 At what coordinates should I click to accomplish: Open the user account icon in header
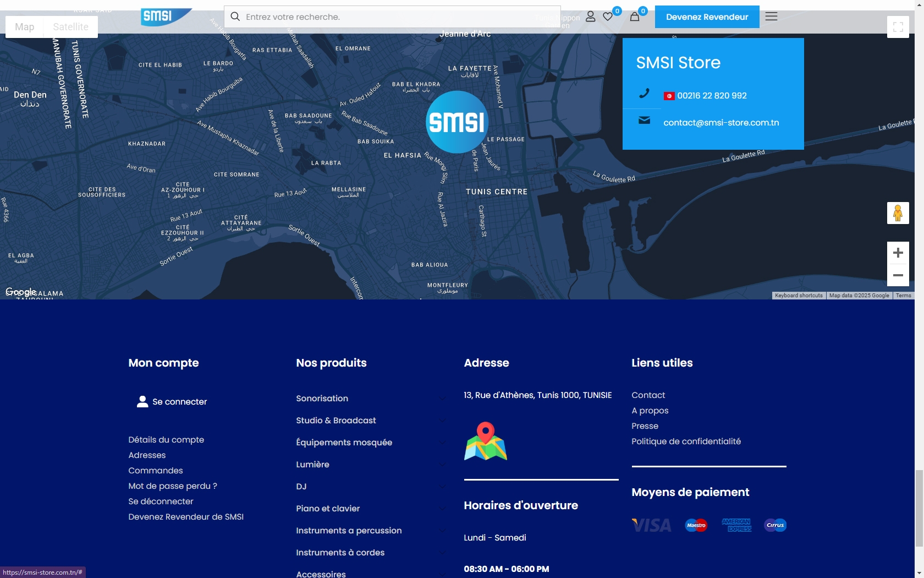click(x=590, y=17)
